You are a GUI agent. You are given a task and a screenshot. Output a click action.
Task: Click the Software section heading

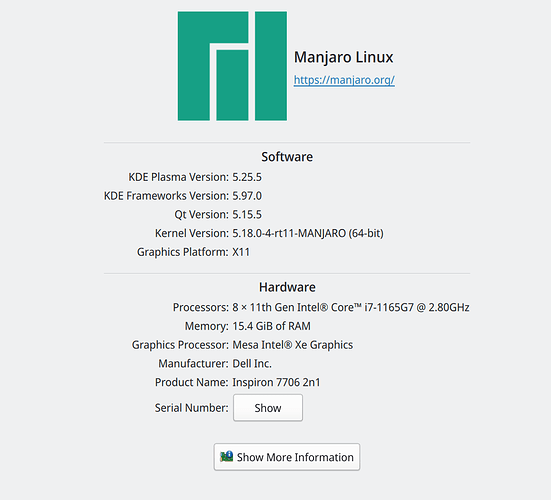click(x=287, y=157)
